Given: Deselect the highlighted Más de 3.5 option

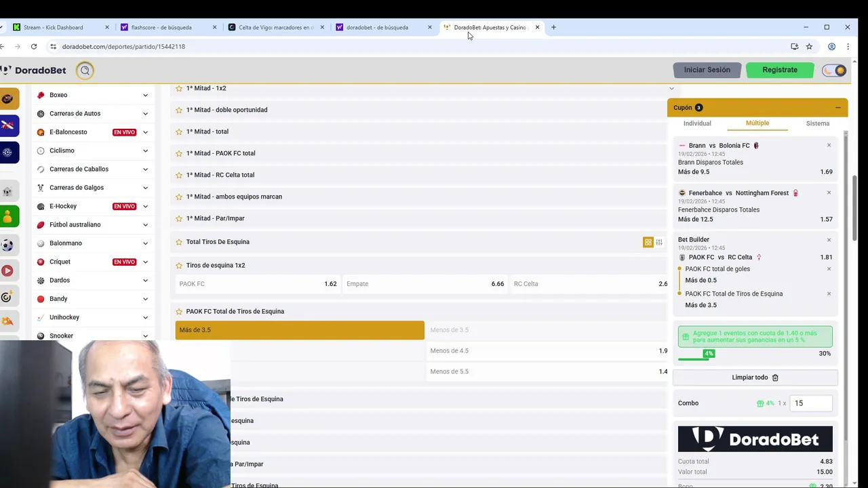Looking at the screenshot, I should click(300, 330).
